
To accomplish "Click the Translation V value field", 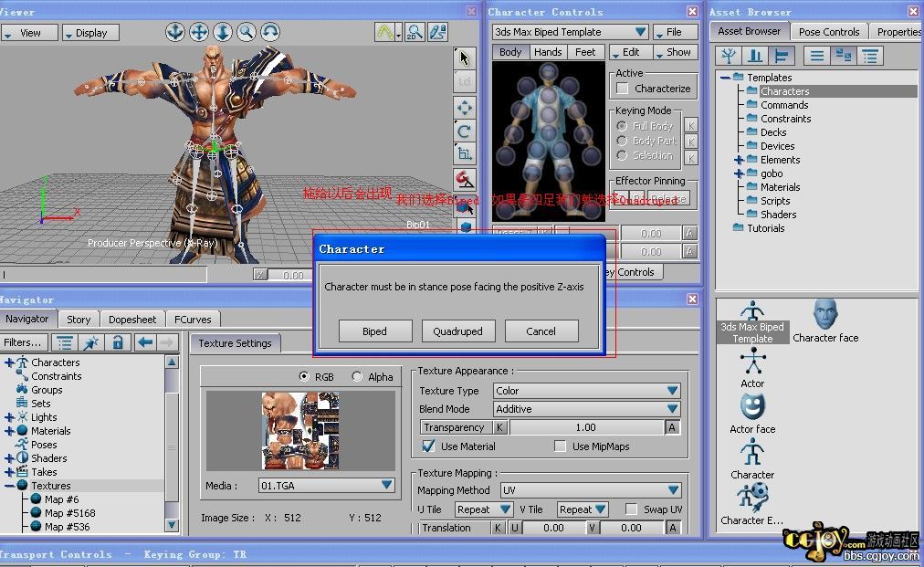I will (631, 528).
